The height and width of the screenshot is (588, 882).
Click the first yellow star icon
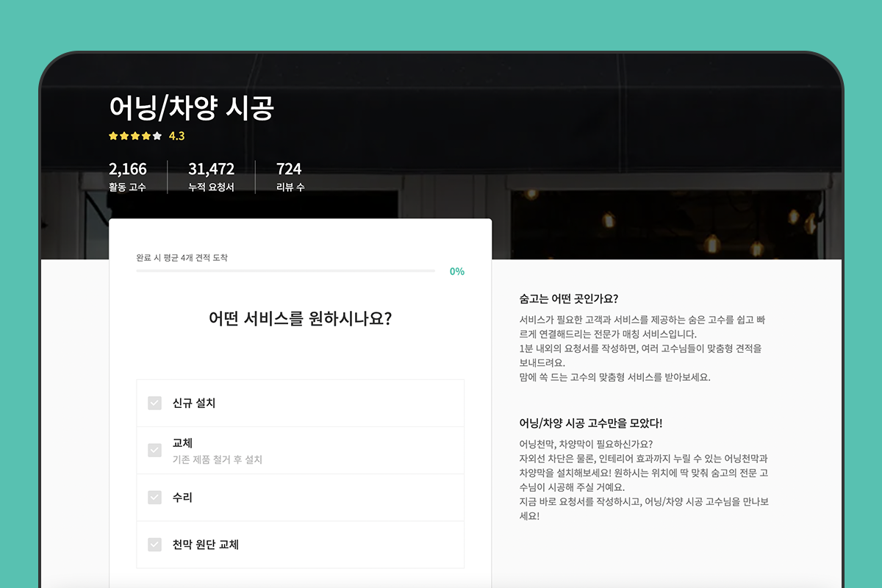112,135
